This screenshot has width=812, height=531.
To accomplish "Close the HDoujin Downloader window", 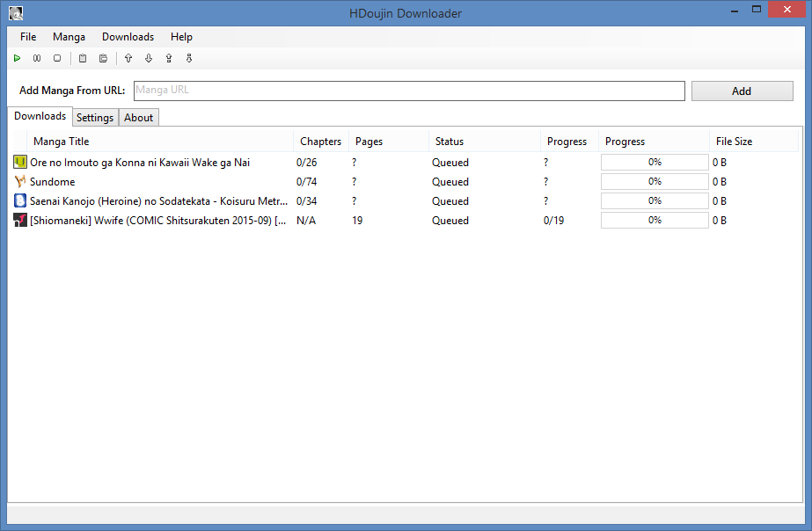I will (786, 10).
